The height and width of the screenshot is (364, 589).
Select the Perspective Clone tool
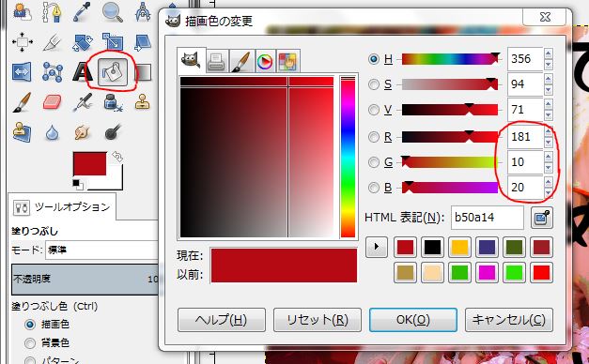coord(22,132)
